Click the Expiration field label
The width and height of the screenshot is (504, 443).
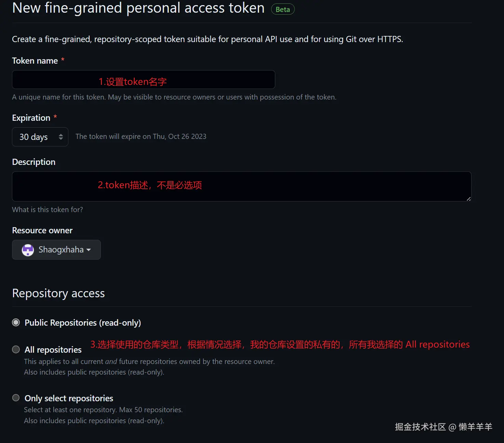[31, 118]
